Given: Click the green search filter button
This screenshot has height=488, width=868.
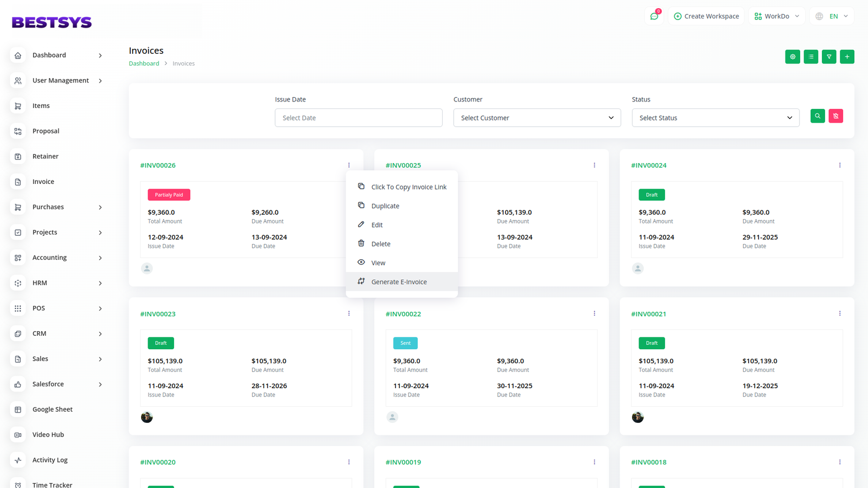Looking at the screenshot, I should point(818,116).
